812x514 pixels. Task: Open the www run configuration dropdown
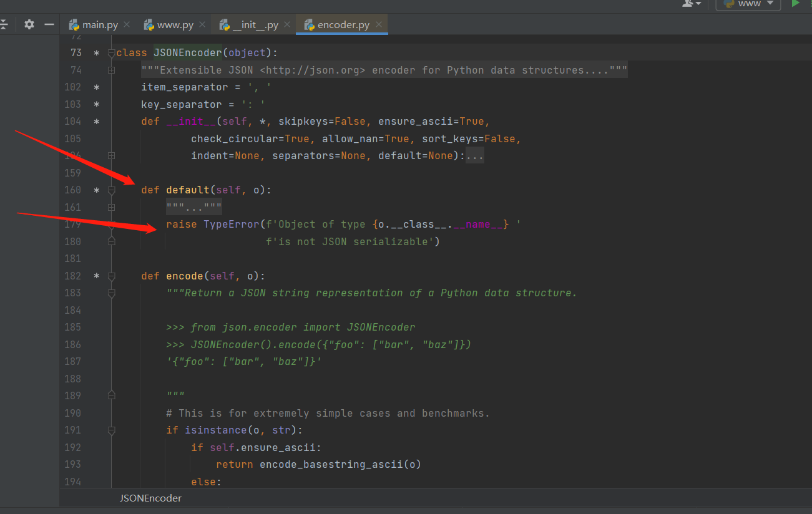coord(748,4)
